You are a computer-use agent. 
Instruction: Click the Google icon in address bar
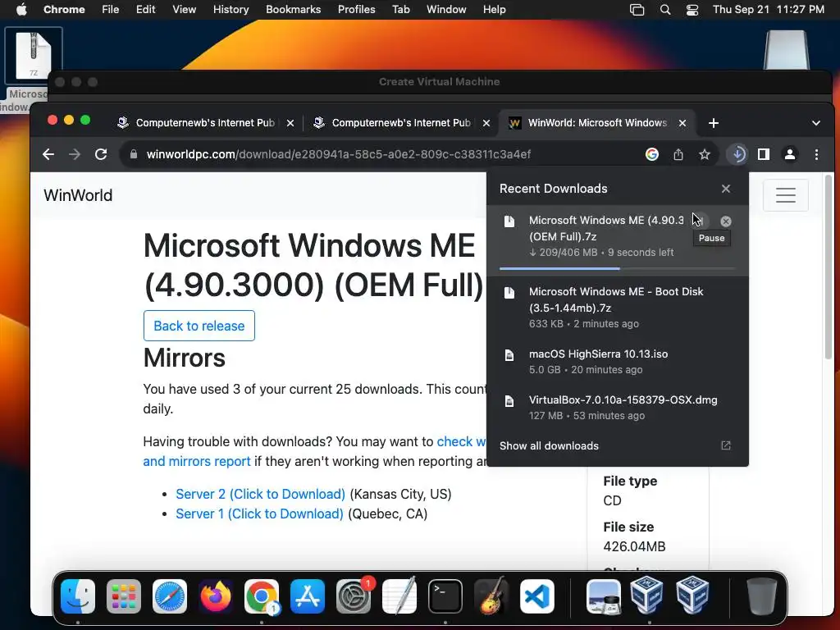coord(652,154)
